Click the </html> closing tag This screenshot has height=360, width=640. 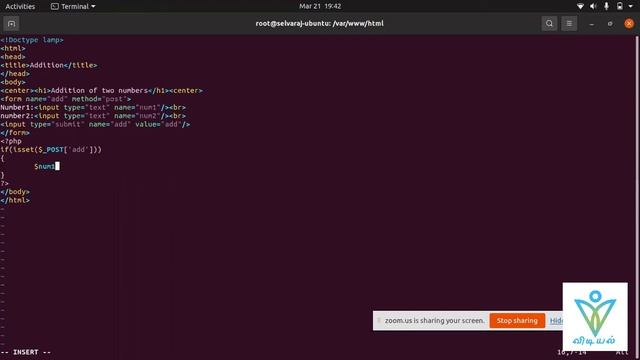[x=15, y=200]
